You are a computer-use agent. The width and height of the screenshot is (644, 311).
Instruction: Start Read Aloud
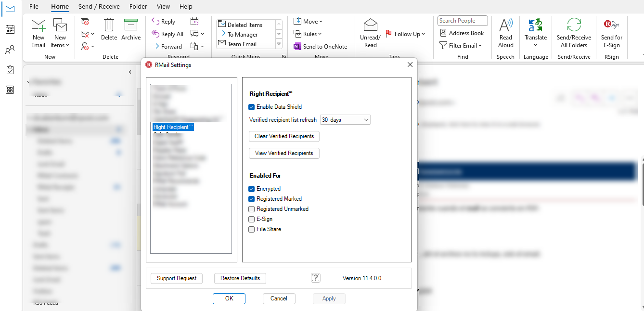(506, 33)
